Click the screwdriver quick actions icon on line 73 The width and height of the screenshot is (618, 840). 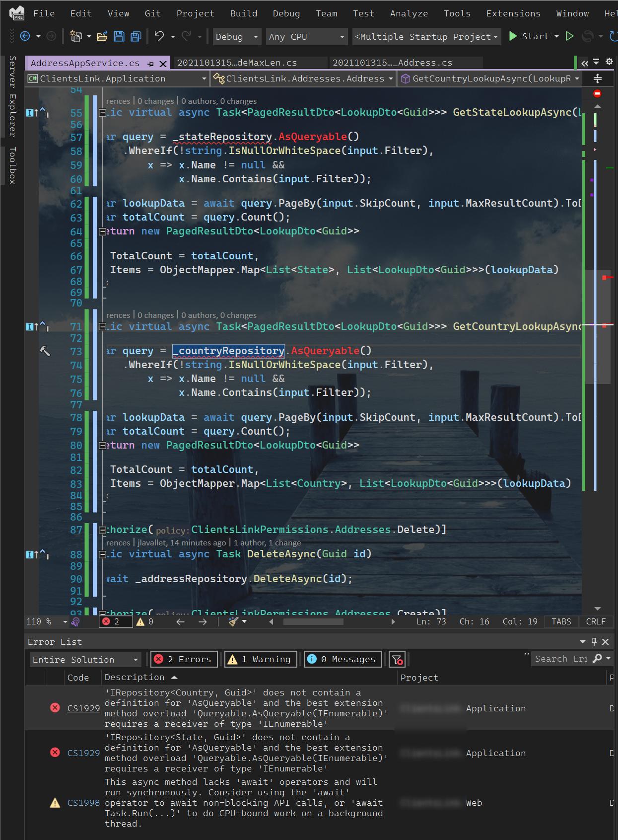[44, 351]
